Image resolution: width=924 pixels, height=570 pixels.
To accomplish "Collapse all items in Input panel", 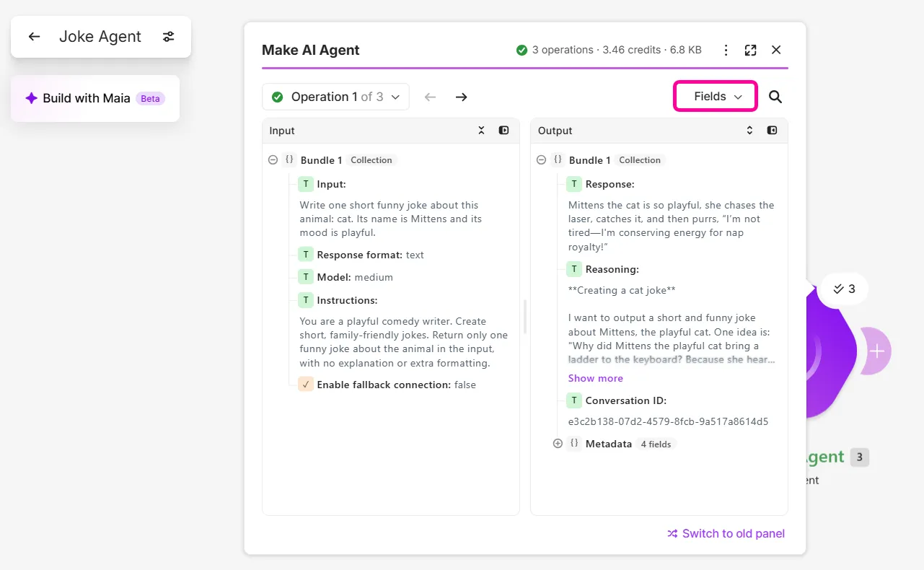I will click(x=482, y=131).
